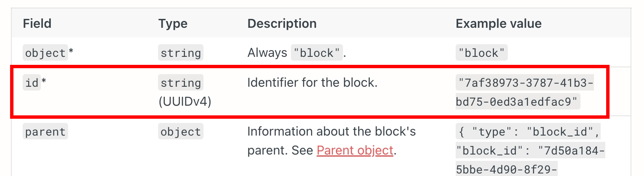Click the id field name code
The width and height of the screenshot is (644, 176).
click(32, 83)
